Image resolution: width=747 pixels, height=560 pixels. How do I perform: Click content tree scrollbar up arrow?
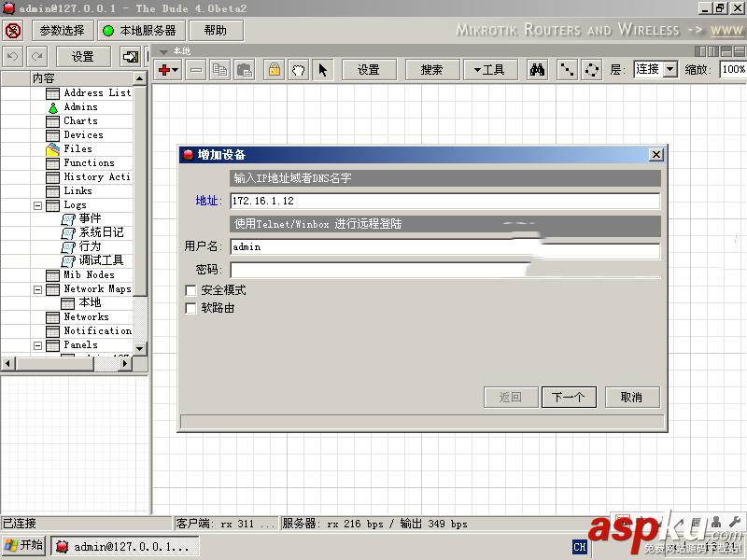click(x=139, y=78)
